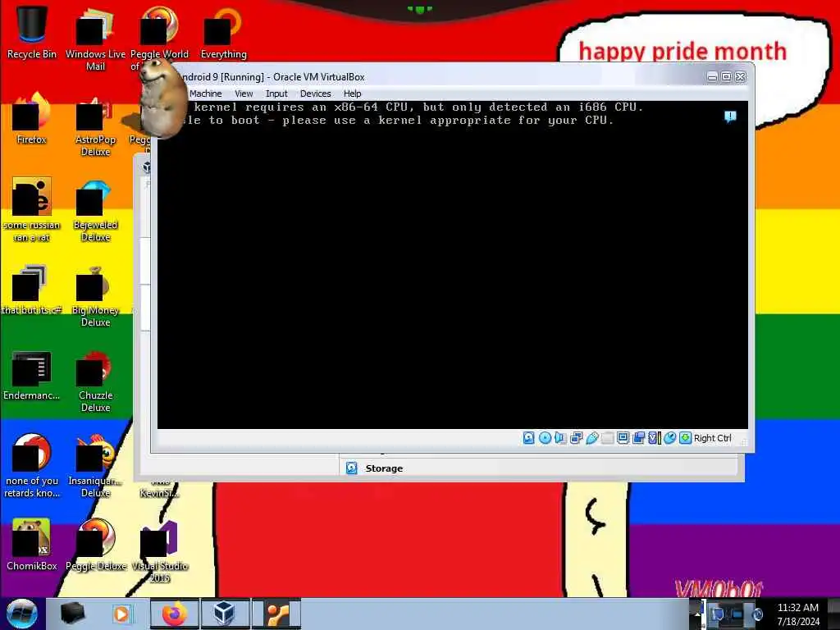
Task: Select the Windows Live Mail desktop icon
Action: 95,39
